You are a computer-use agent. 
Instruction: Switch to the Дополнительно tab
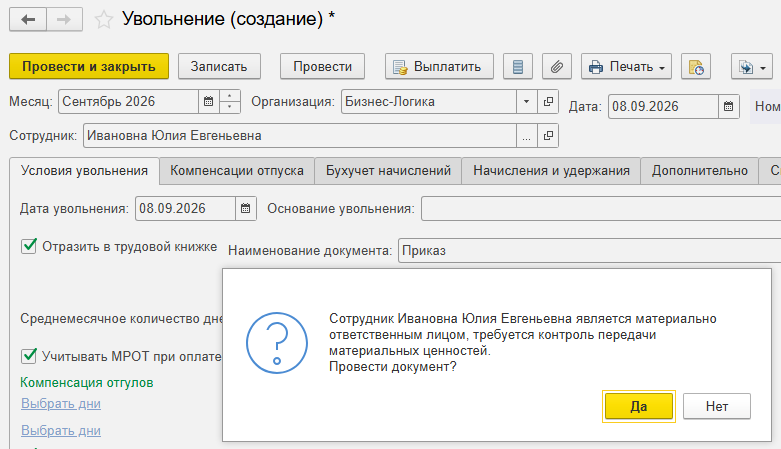point(699,171)
